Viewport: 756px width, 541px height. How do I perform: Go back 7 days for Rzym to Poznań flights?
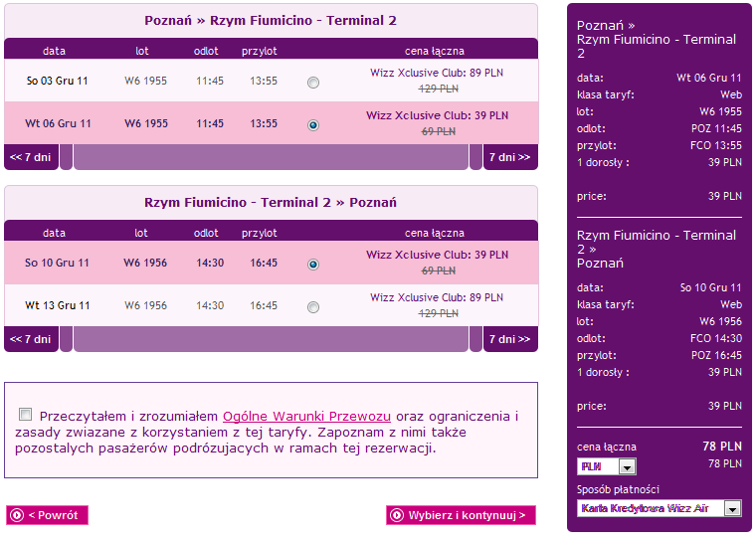coord(31,339)
